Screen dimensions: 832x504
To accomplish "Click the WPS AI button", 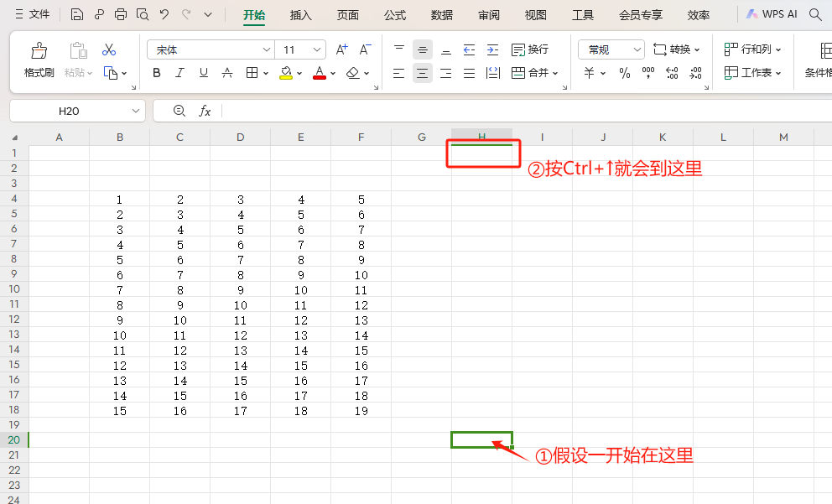I will (772, 14).
